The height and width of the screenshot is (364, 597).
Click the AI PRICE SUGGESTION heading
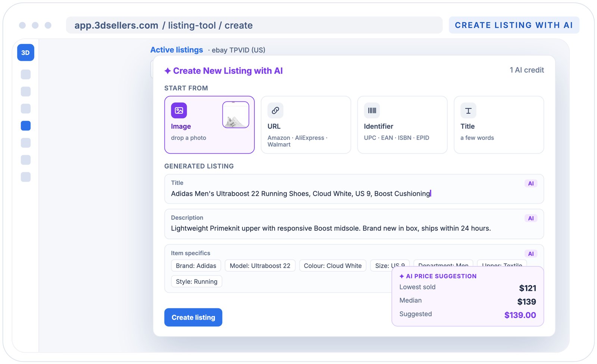click(441, 276)
